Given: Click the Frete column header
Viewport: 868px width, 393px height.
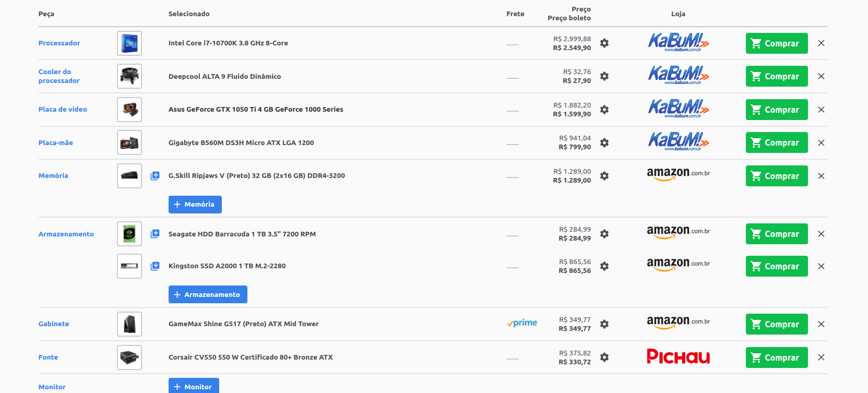Looking at the screenshot, I should tap(516, 14).
